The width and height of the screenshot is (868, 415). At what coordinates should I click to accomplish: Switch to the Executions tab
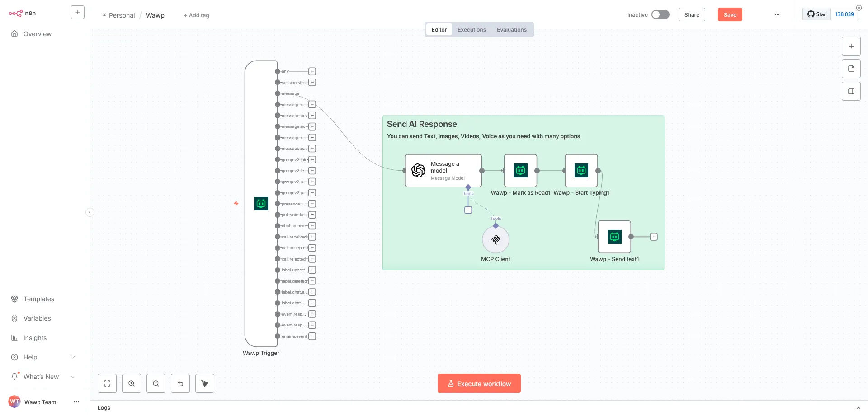click(472, 30)
